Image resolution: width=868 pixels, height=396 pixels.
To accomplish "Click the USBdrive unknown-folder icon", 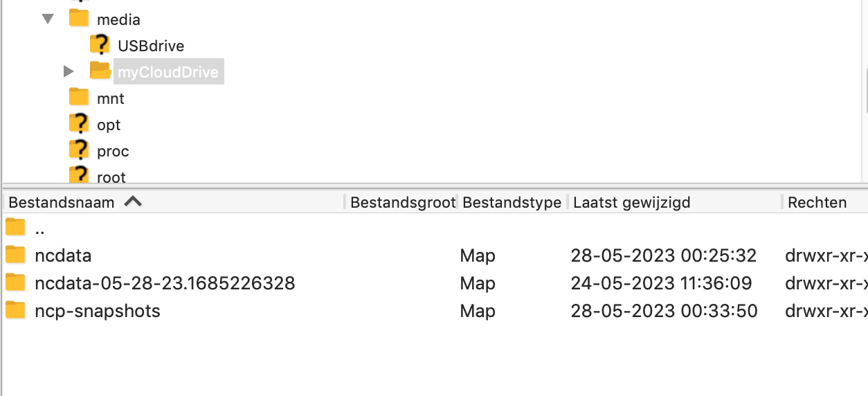I will [100, 46].
